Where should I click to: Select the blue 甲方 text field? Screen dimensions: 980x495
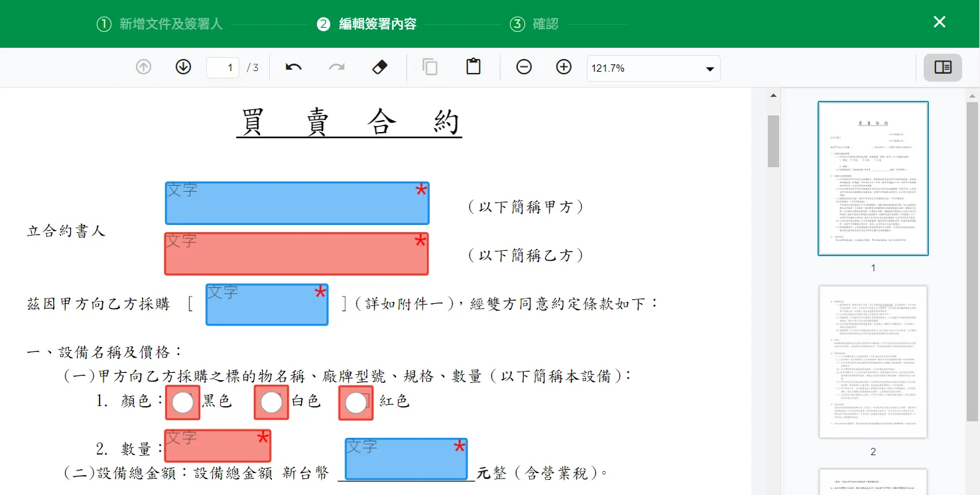click(x=296, y=203)
